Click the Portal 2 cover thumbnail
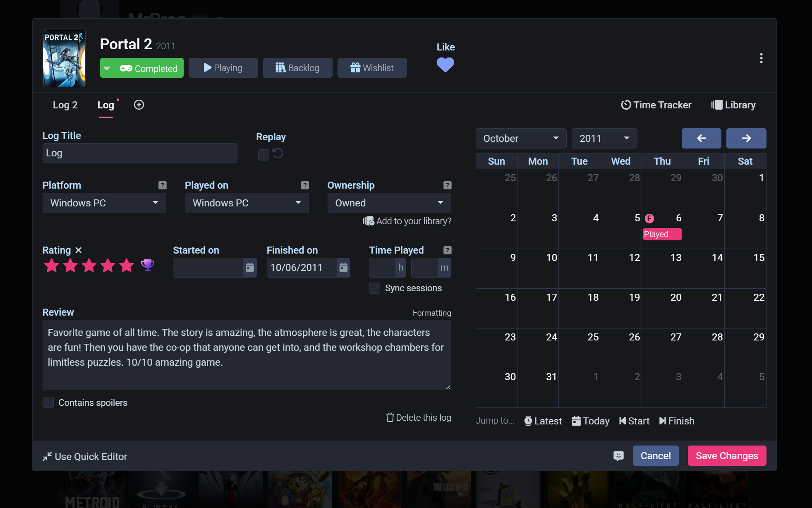Viewport: 812px width, 508px height. click(x=64, y=58)
